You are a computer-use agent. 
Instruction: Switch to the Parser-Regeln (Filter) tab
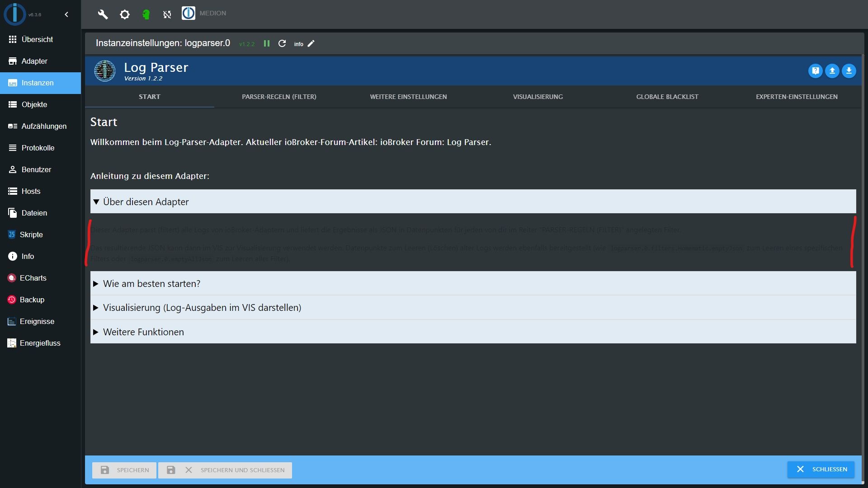(278, 96)
